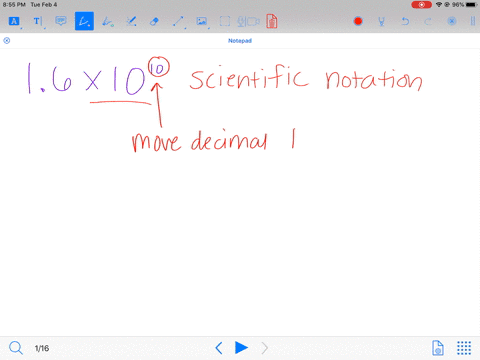Tap the battery percentage in status bar
Image resolution: width=480 pixels, height=360 pixels.
[458, 5]
